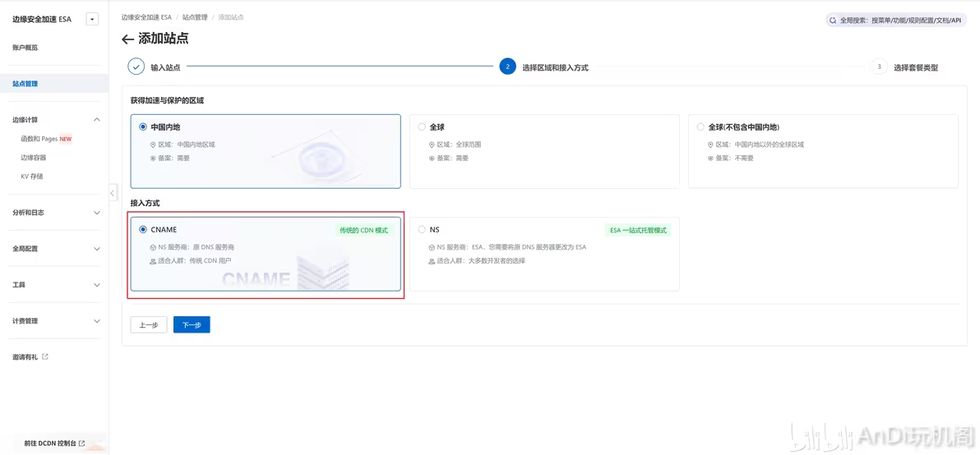Click the 全局搜索 input field
980x455 pixels.
(x=896, y=20)
